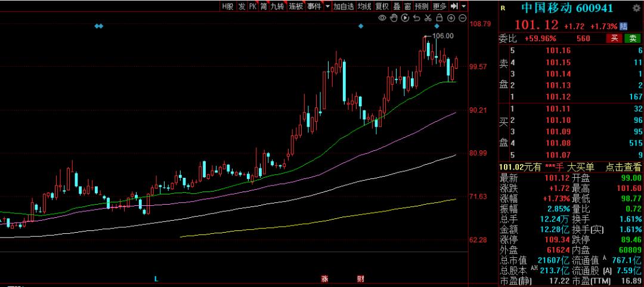Open the 更多 menu
This screenshot has width=644, height=287.
439,6
